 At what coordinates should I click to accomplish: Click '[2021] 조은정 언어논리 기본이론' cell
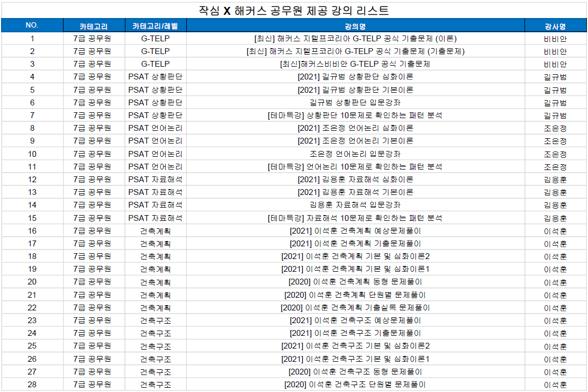[355, 141]
